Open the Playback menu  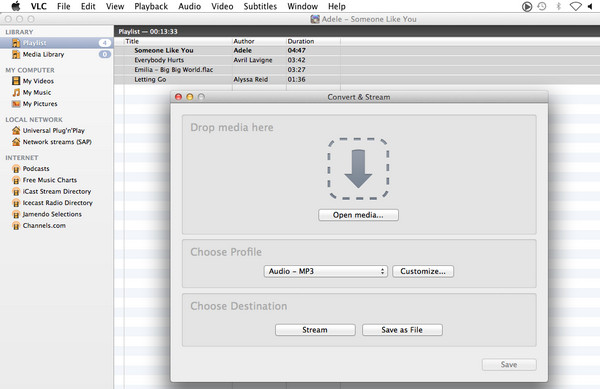[x=151, y=7]
